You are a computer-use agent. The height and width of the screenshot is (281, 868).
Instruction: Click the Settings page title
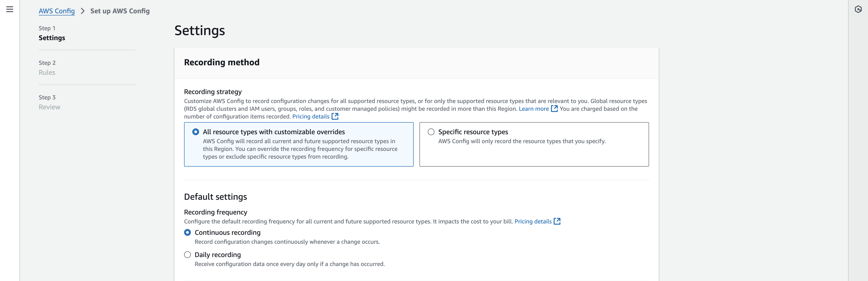pyautogui.click(x=200, y=31)
